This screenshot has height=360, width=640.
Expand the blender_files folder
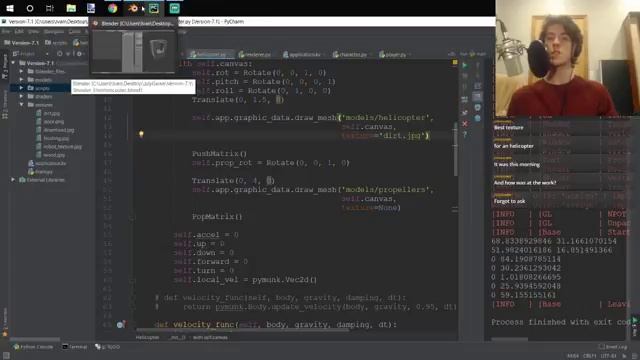pos(21,71)
